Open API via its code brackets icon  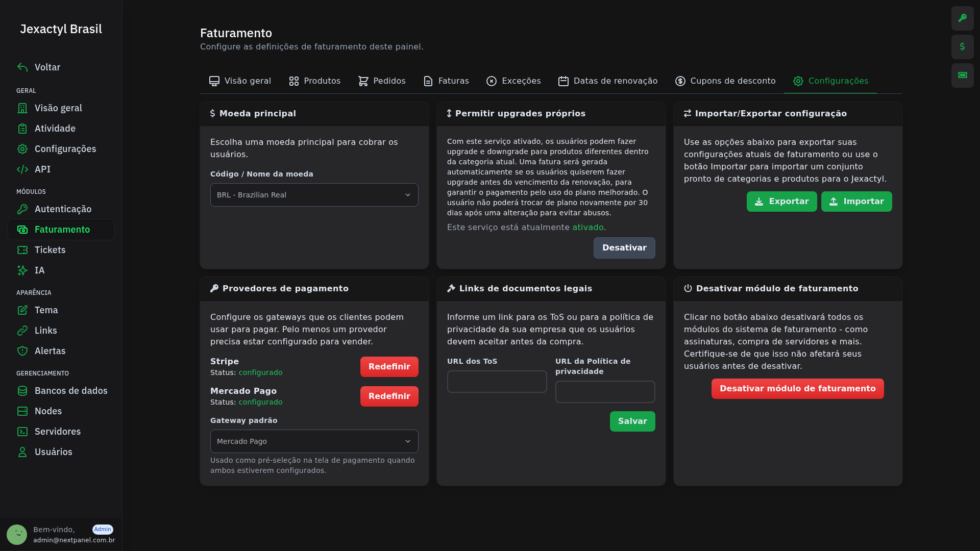22,169
